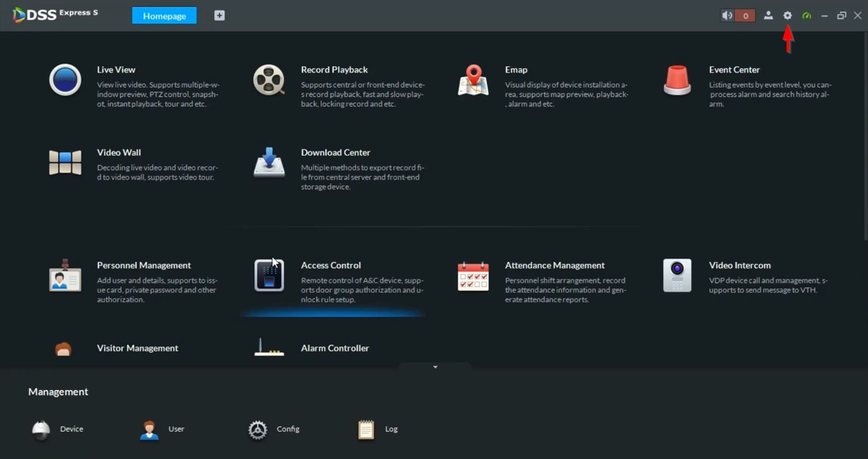Image resolution: width=868 pixels, height=459 pixels.
Task: Click the Event Center title
Action: point(734,69)
